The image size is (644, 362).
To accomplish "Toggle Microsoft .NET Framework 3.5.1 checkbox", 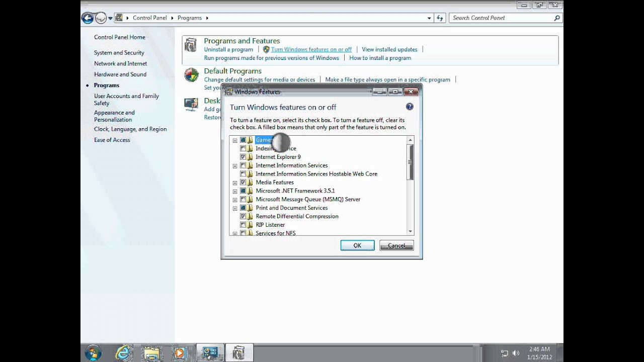I will (243, 191).
